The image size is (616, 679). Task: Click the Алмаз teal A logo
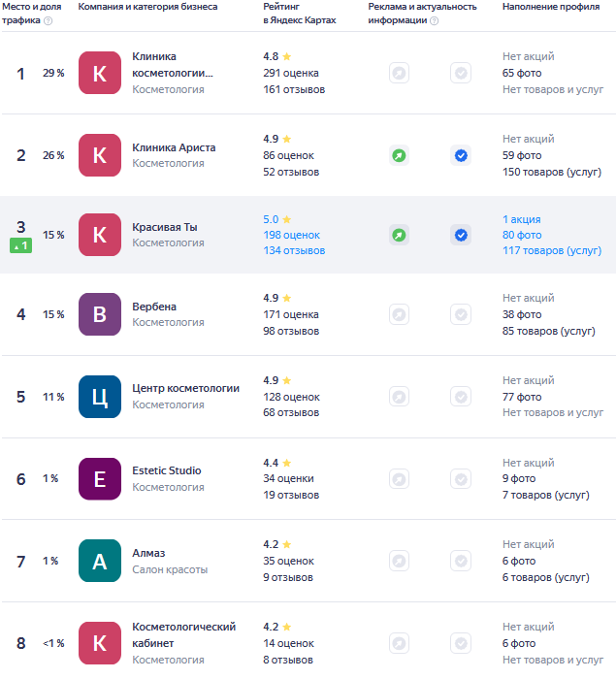pos(100,561)
